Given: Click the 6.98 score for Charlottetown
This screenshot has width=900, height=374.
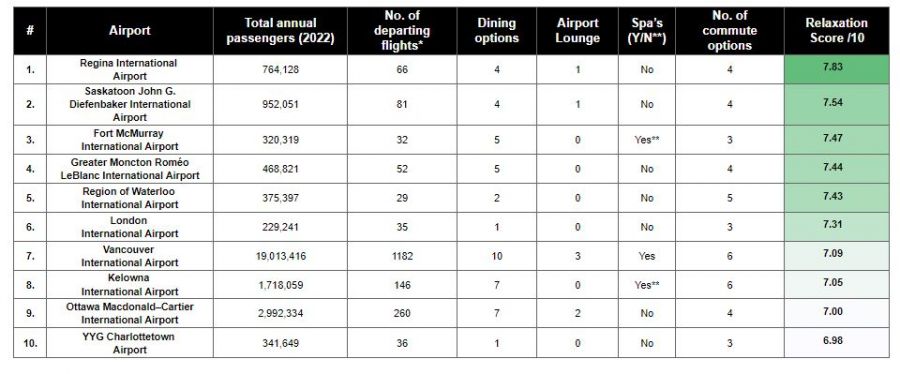Looking at the screenshot, I should coord(836,342).
